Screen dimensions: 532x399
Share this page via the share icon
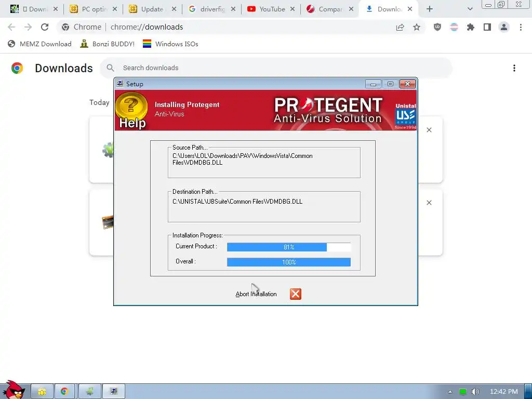point(400,27)
